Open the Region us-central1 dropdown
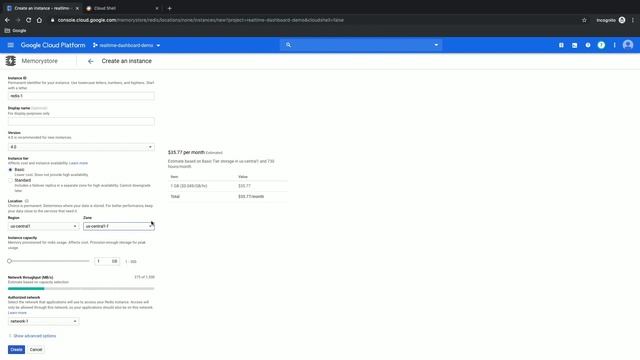 coord(43,226)
